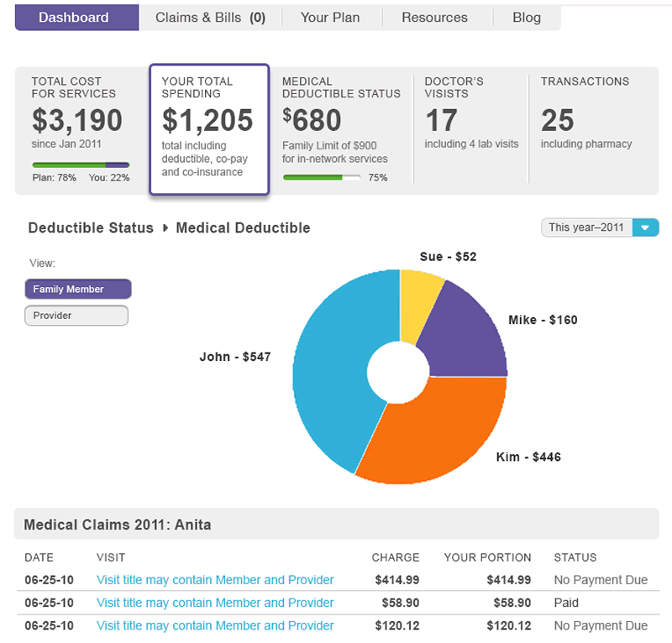This screenshot has width=672, height=643.
Task: Click the Medical Deductible 75% progress bar
Action: coord(322,178)
